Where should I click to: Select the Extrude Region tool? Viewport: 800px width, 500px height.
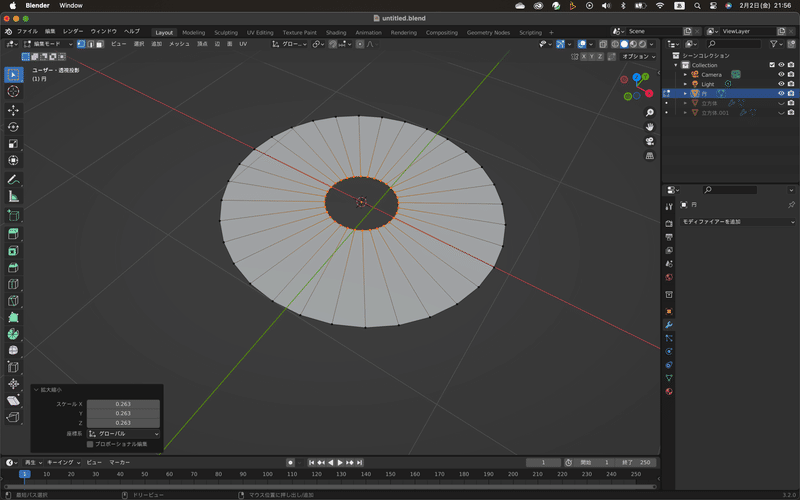coord(13,234)
